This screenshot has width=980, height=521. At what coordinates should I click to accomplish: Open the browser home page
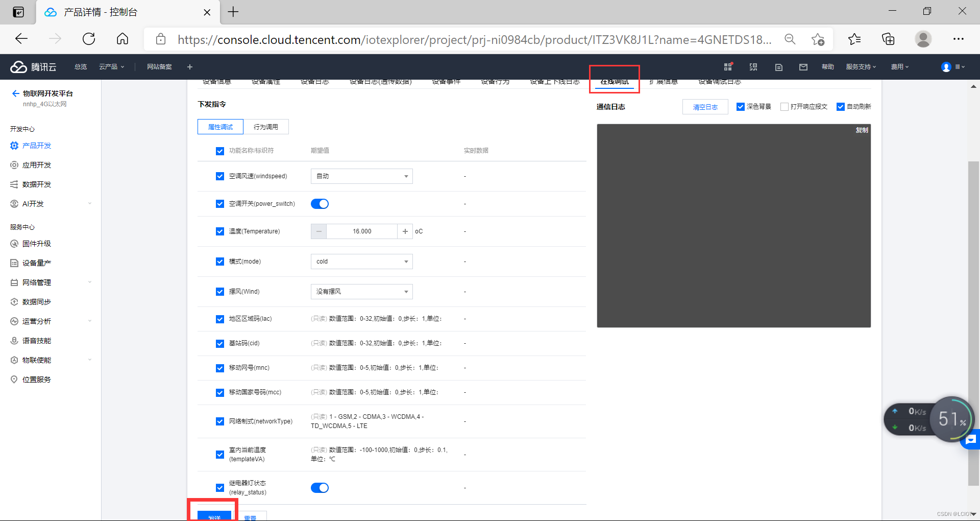[x=122, y=39]
